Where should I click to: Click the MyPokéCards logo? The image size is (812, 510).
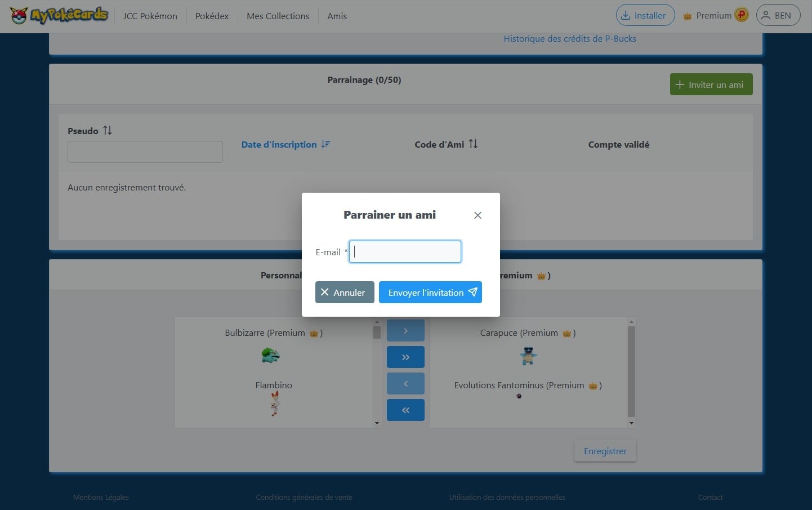click(58, 16)
